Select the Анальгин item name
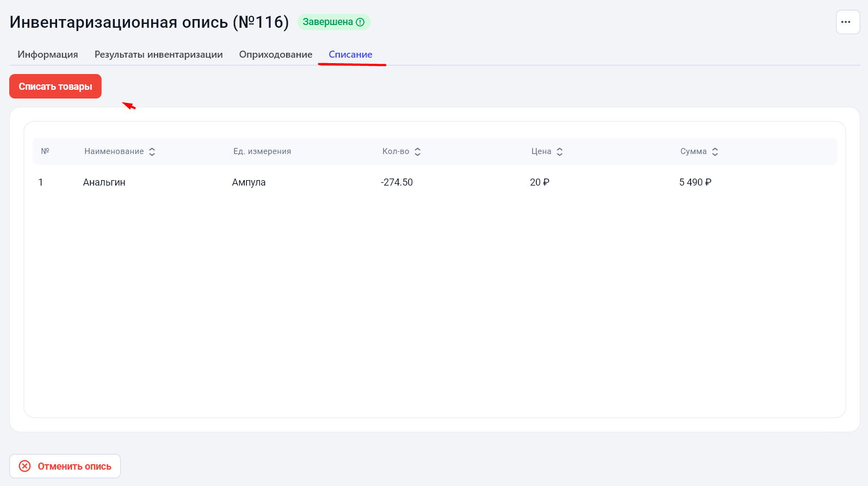868x486 pixels. coord(104,182)
